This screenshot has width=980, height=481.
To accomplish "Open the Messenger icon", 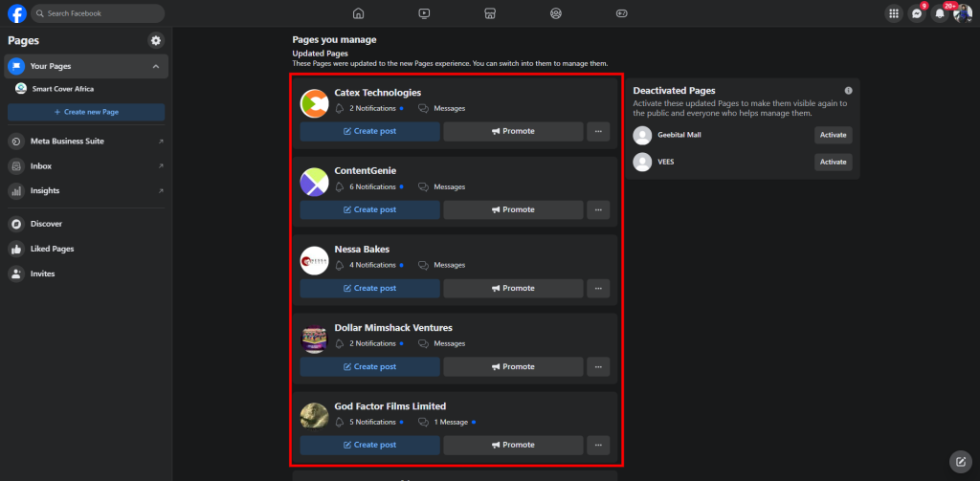I will 917,13.
